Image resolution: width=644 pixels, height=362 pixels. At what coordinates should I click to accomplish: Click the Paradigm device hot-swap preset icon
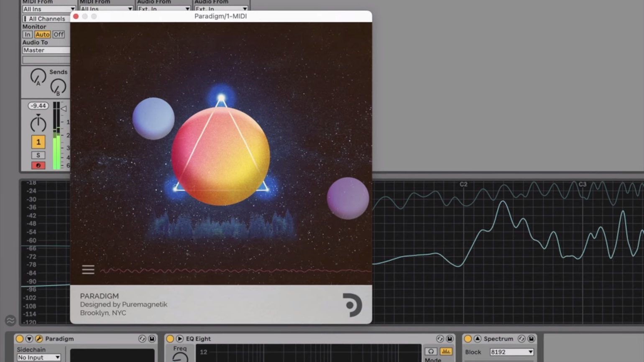point(142,339)
